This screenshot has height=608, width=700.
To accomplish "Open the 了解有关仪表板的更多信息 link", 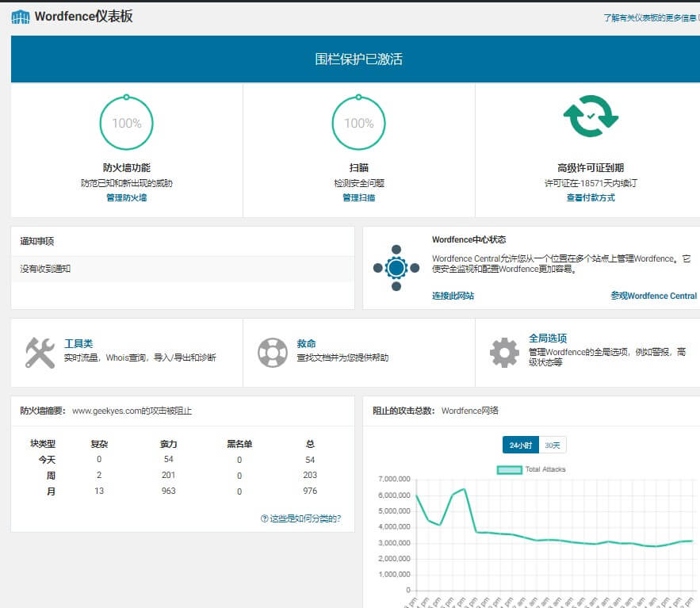I will tap(650, 18).
